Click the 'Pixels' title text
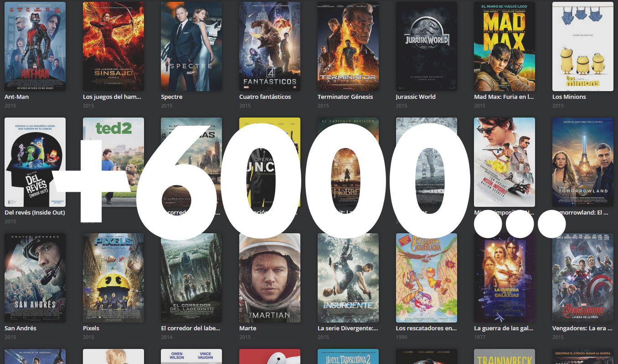618x364 pixels. pos(91,328)
